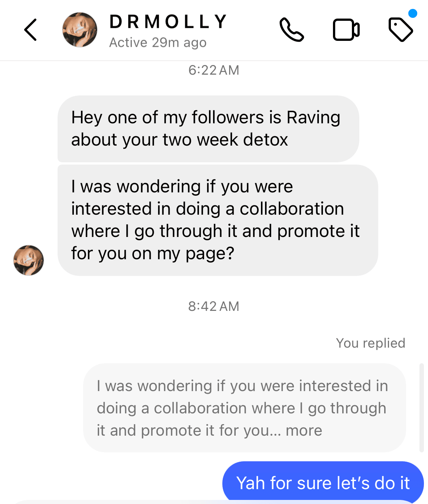Start a video call with DRMOLLY
Image resolution: width=428 pixels, height=504 pixels.
click(346, 30)
